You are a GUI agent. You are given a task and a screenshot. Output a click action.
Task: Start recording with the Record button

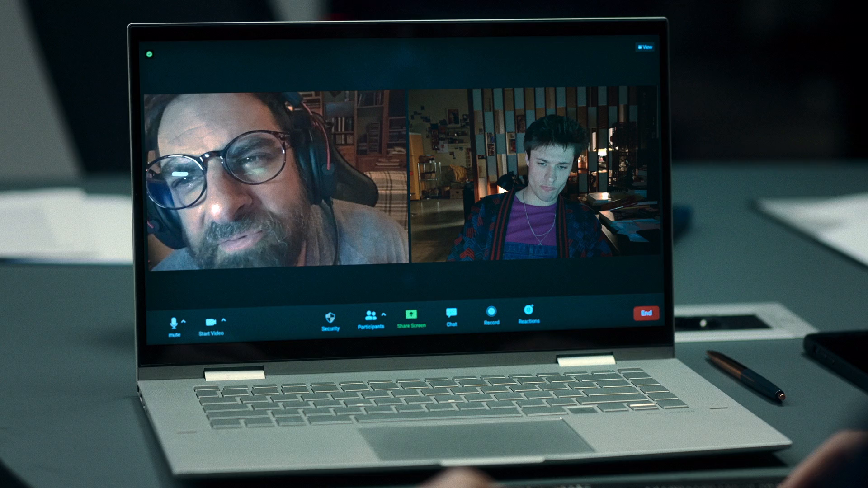[491, 316]
